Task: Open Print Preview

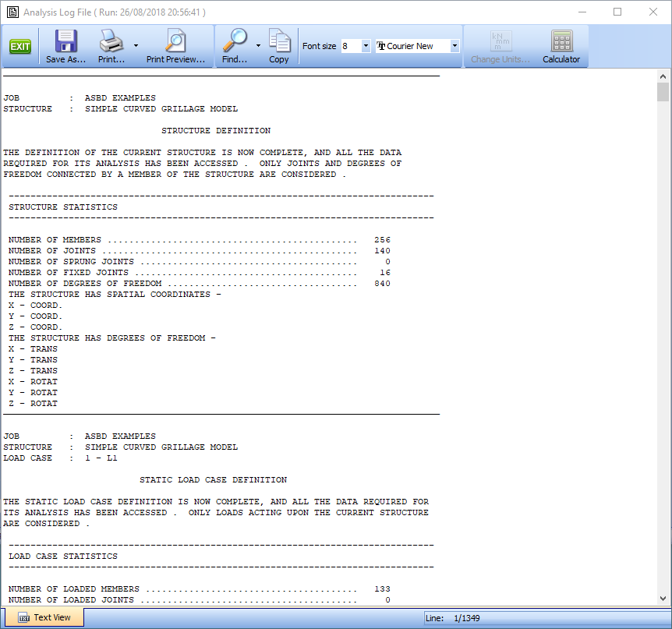Action: 175,46
